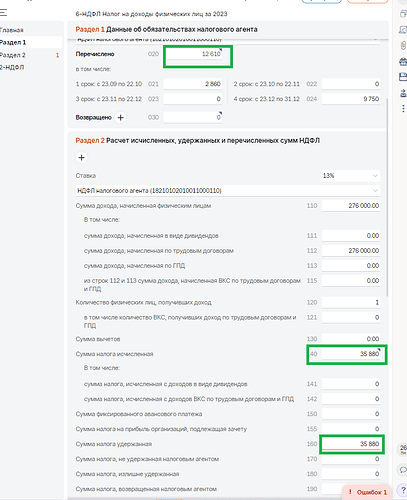Image resolution: width=407 pixels, height=500 pixels.
Task: Click the download export icon
Action: 403,93
